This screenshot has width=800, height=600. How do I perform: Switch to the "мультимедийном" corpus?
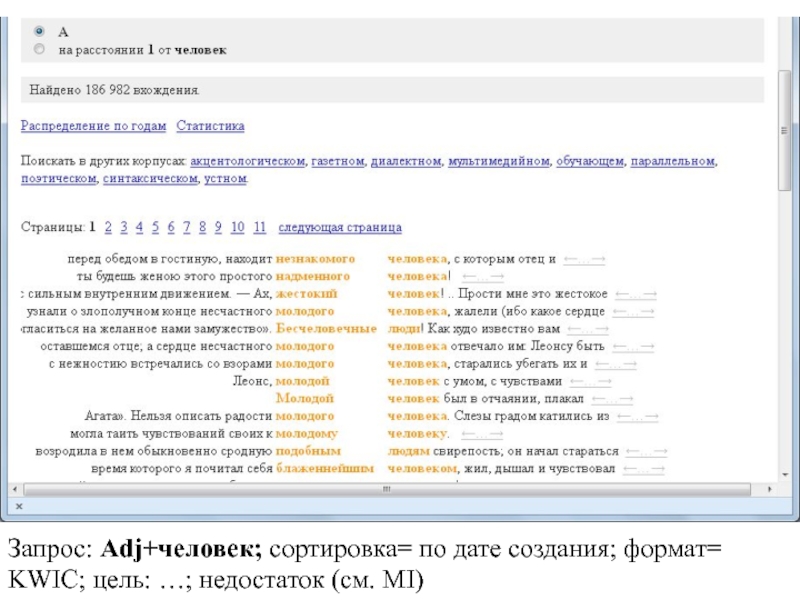pos(498,161)
